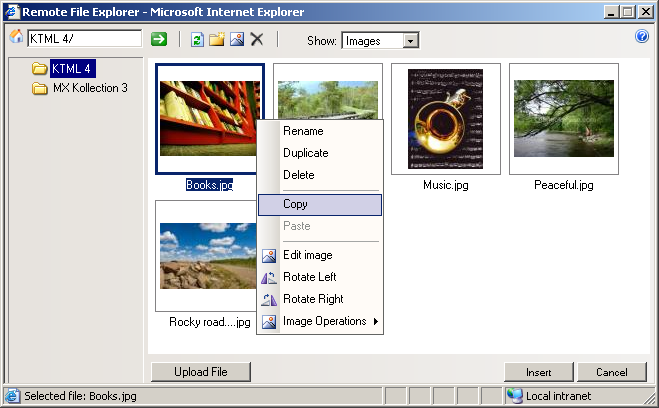
Task: Click the Internet Explorer icon in status bar
Action: [12, 396]
